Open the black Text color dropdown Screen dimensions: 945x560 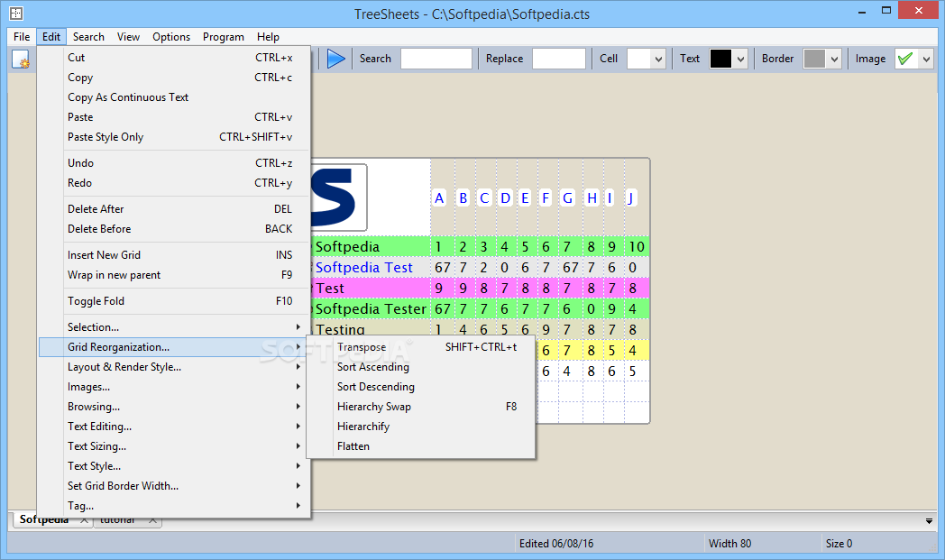[728, 59]
